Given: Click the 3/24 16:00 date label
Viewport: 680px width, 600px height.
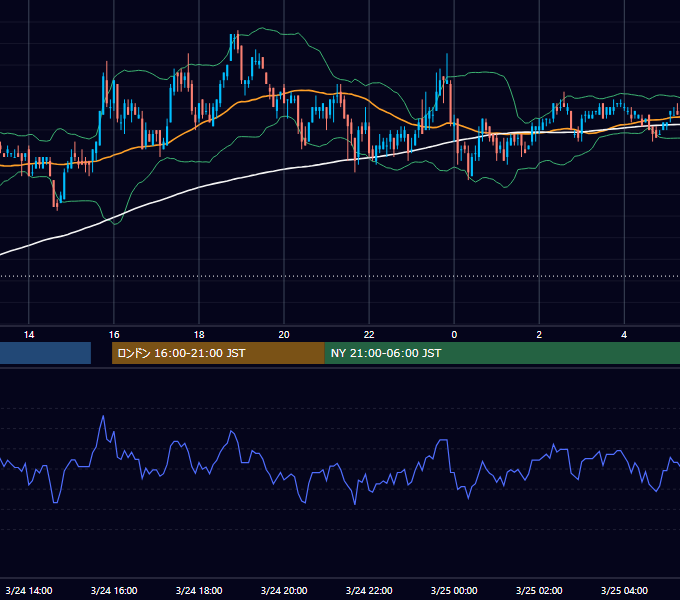Looking at the screenshot, I should tap(114, 590).
